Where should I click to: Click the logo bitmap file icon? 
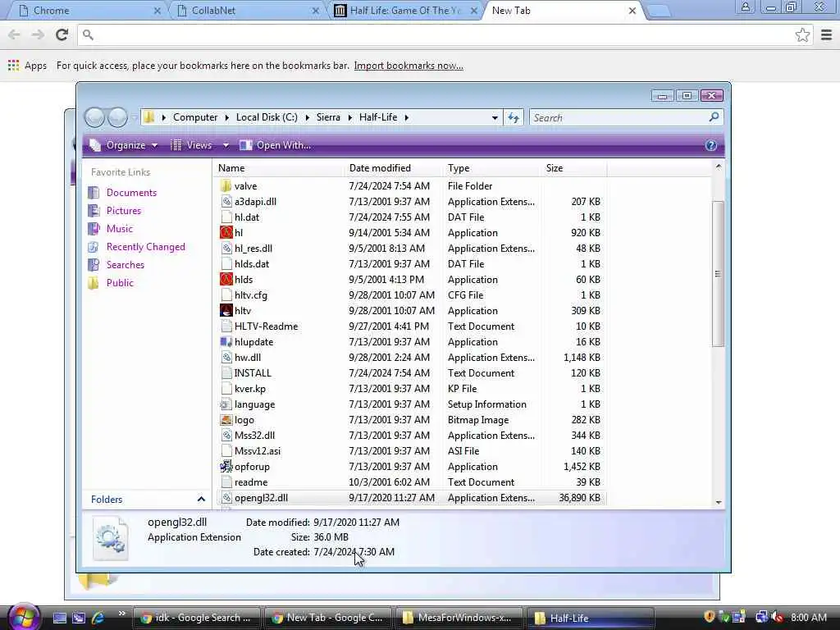tap(226, 419)
